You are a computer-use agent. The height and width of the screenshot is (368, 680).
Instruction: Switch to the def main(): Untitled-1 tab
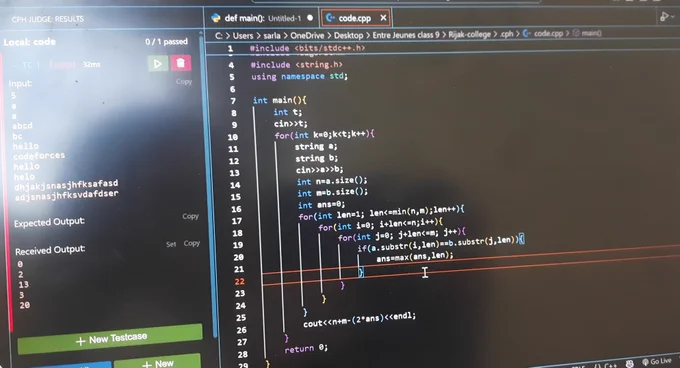(262, 18)
